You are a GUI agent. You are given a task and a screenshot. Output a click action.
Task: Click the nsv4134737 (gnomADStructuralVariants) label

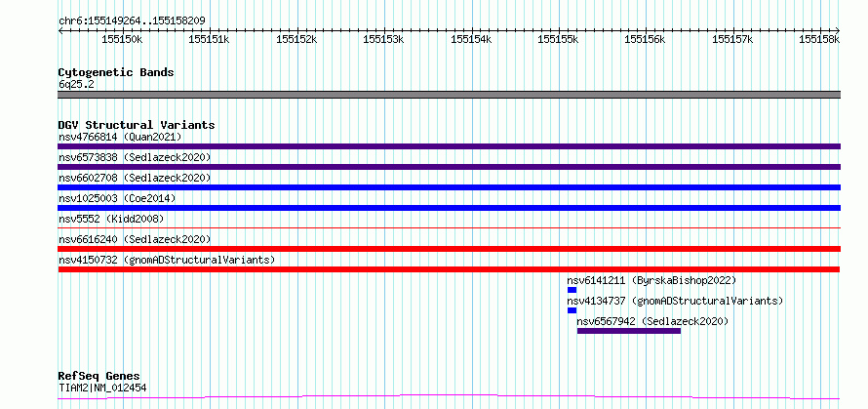675,301
